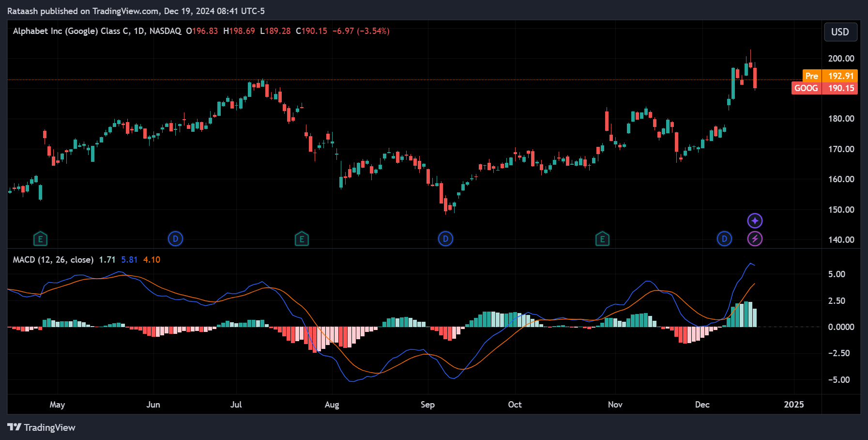Click the 2025 label on time axis

(x=794, y=405)
